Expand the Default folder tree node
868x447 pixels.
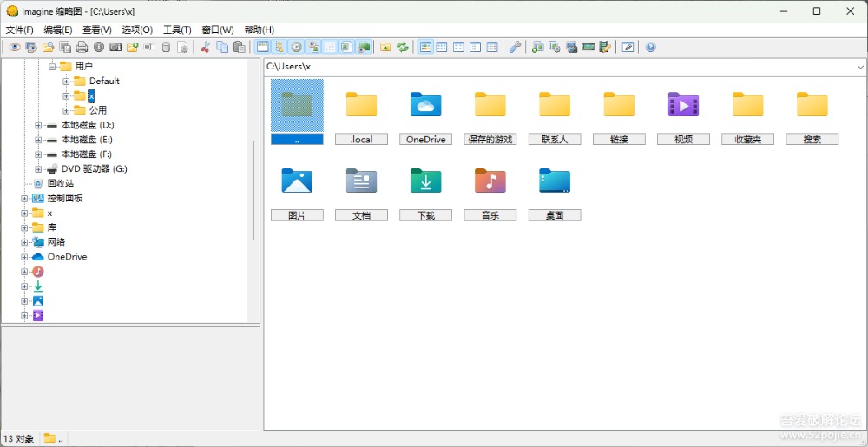(x=66, y=82)
